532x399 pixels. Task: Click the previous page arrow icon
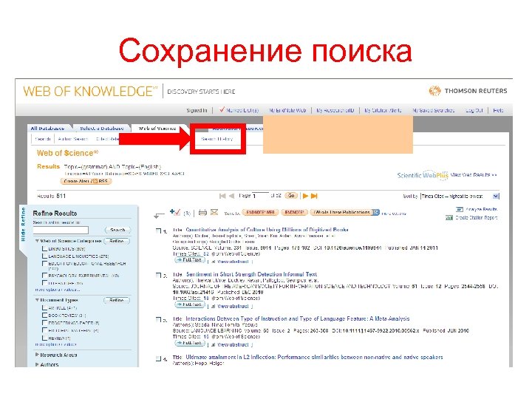[232, 196]
